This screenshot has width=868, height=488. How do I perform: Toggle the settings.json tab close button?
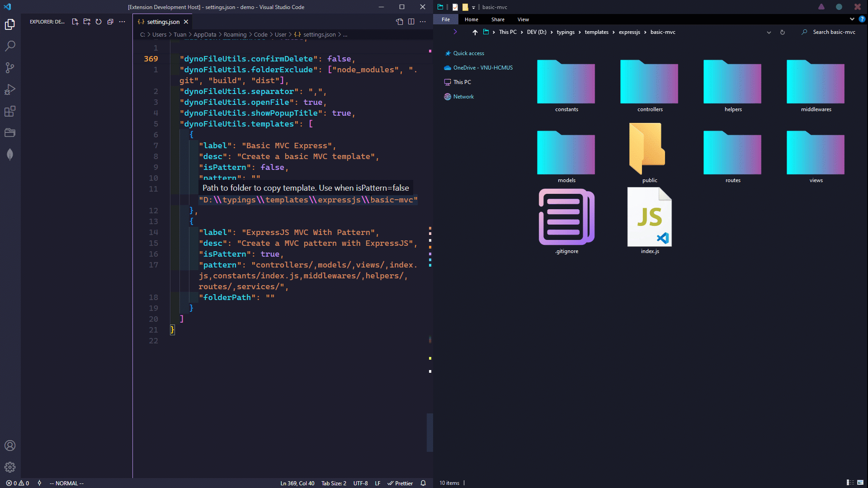(x=187, y=22)
